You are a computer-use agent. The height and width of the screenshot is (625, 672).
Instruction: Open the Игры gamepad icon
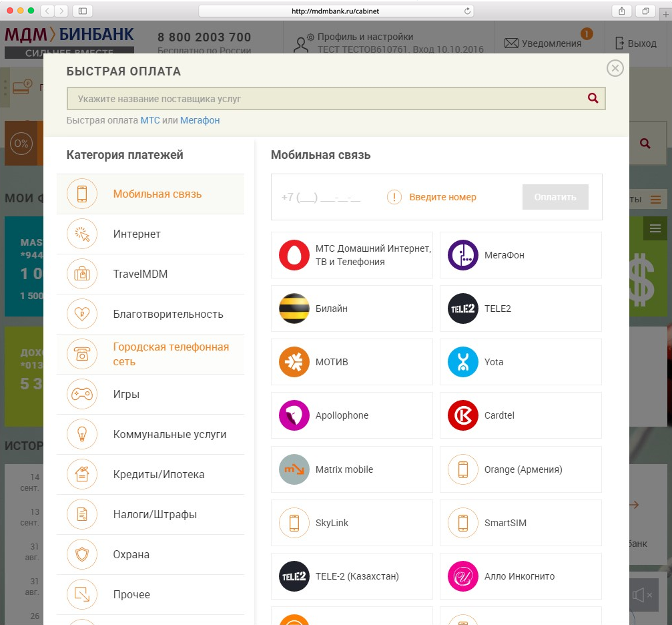[x=82, y=394]
